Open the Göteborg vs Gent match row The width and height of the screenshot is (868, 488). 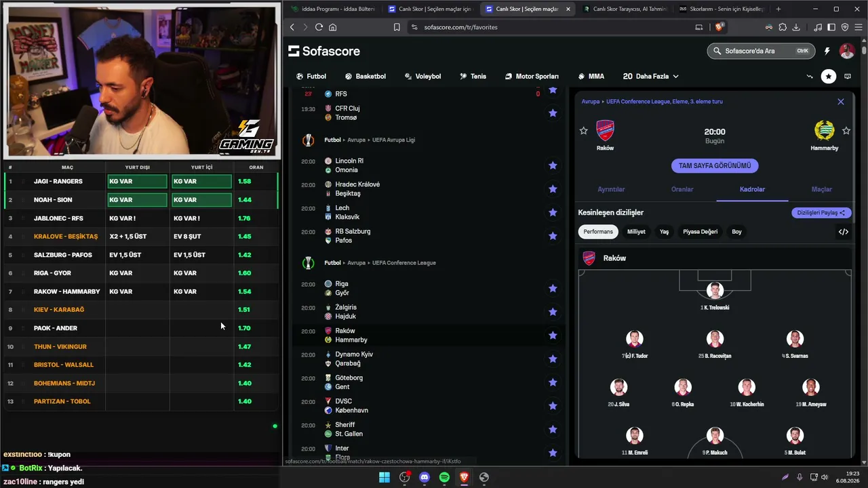429,382
